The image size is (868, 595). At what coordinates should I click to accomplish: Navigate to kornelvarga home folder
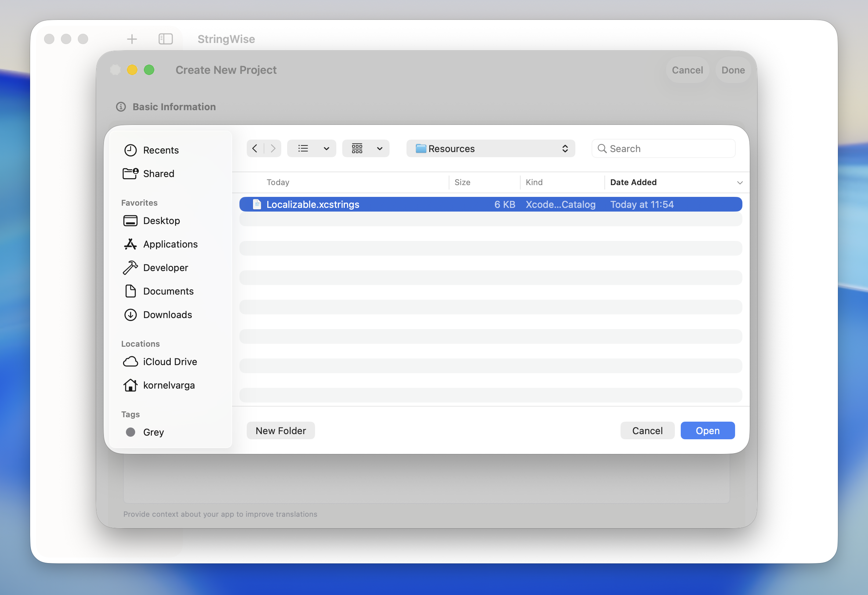click(169, 385)
